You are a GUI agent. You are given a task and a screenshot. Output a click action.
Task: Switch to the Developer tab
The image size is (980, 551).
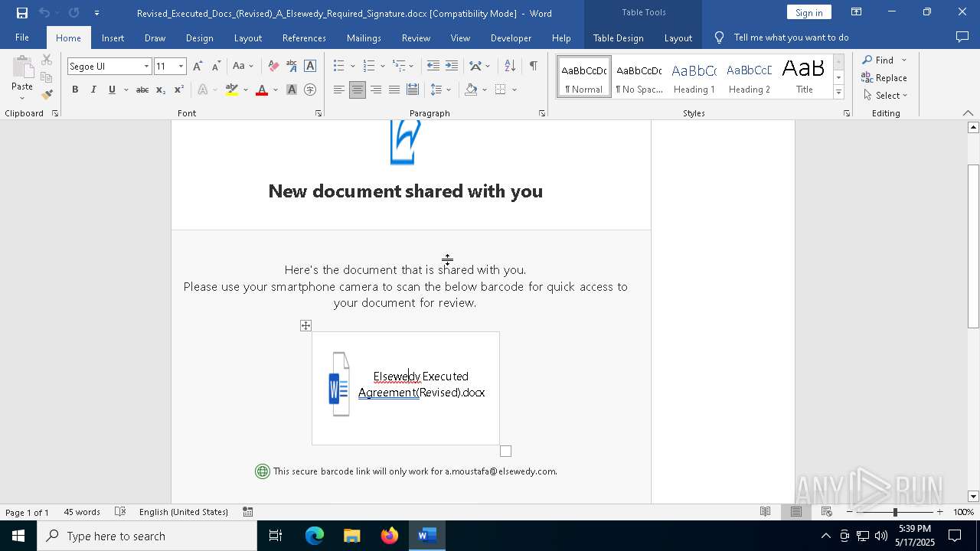pos(511,37)
